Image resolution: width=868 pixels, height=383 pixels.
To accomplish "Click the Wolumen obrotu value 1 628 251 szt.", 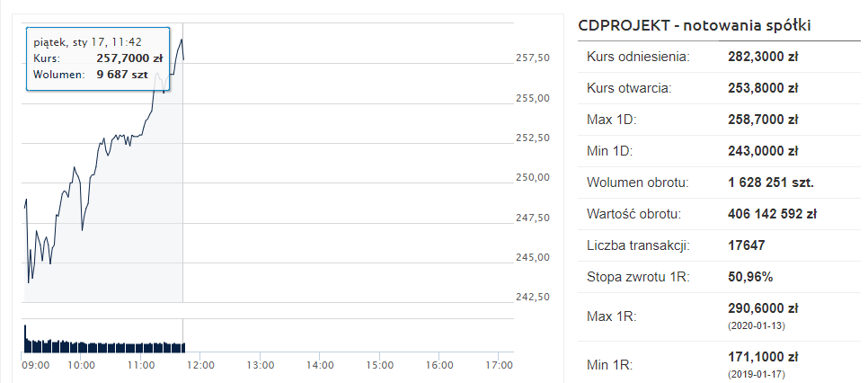I will click(771, 183).
